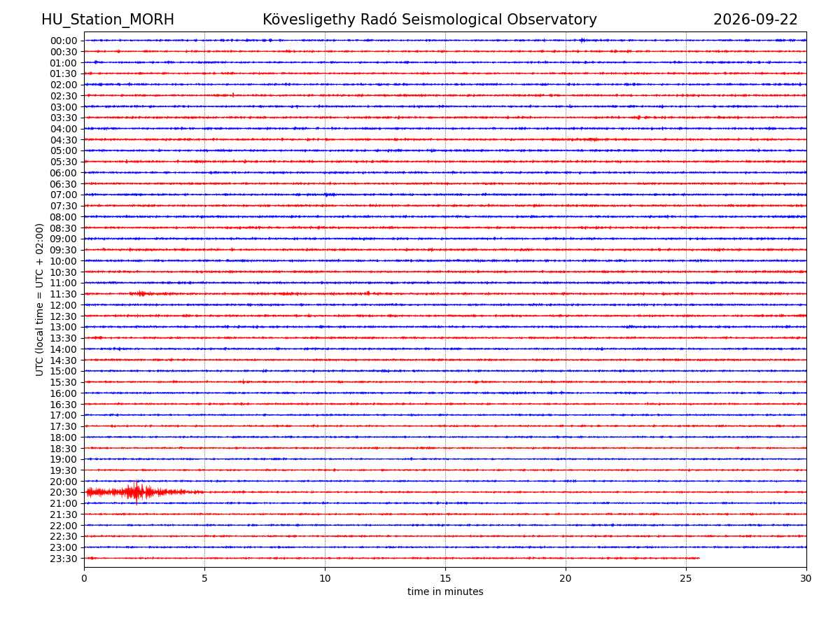Select the HU_Station_MORH station label
840x630 pixels.
point(108,20)
